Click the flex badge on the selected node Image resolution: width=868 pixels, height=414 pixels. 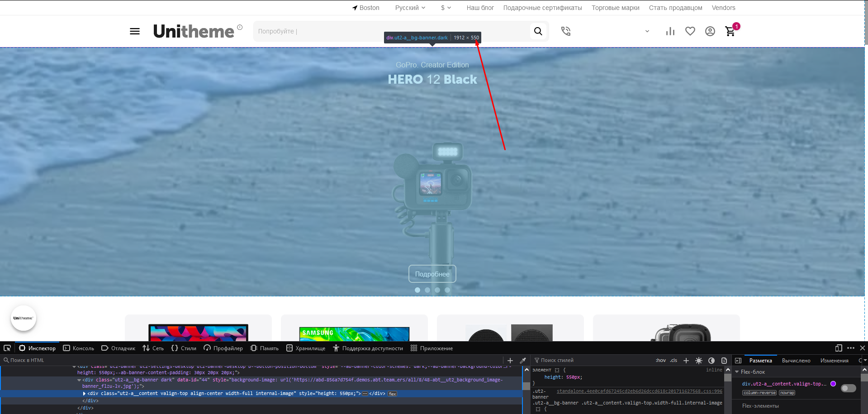(393, 394)
